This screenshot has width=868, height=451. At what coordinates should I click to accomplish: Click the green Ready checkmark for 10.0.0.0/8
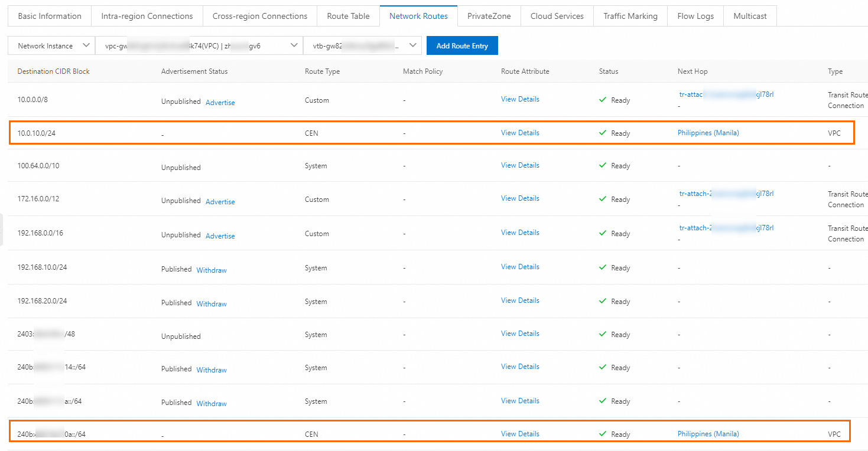point(603,100)
